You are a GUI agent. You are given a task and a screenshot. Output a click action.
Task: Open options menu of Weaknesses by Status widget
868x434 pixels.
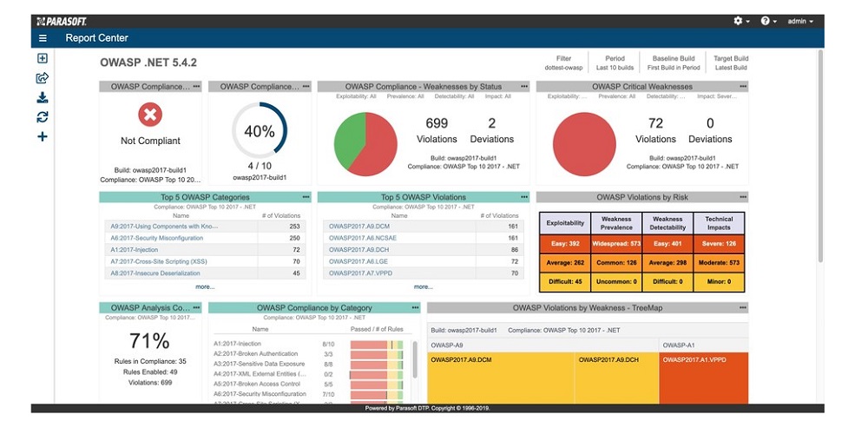pos(524,86)
